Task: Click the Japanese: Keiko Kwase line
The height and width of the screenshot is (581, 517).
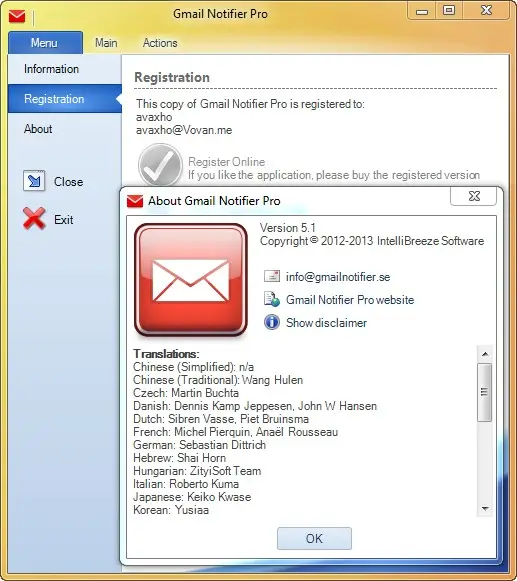Action: [x=192, y=497]
